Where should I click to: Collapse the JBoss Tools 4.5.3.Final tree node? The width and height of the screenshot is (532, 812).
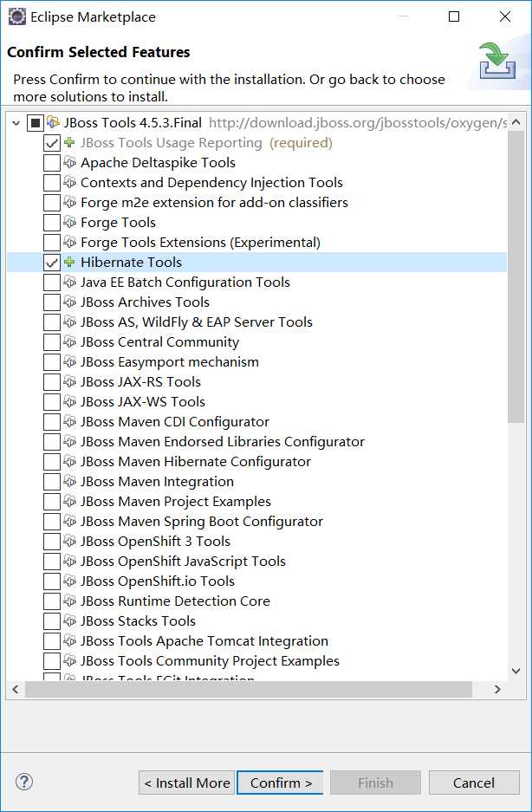(x=16, y=123)
